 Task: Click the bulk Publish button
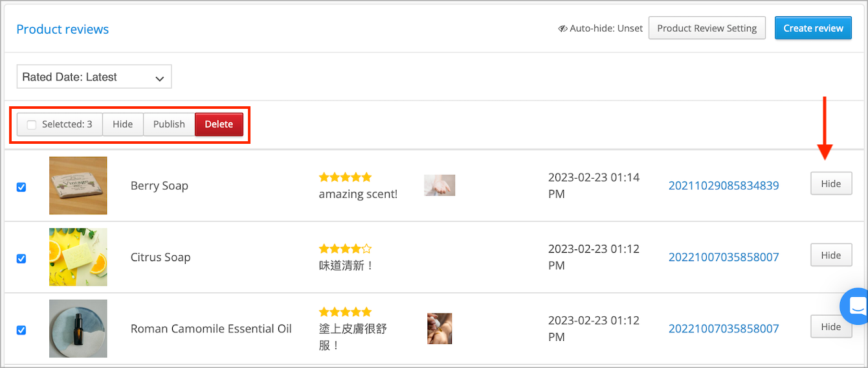click(x=169, y=124)
